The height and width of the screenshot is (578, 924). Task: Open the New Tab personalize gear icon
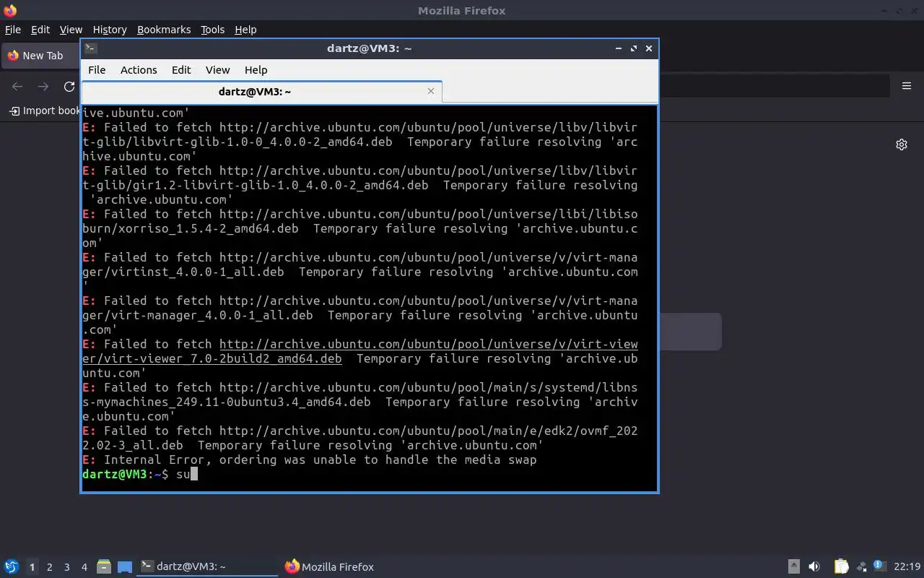[x=902, y=144]
